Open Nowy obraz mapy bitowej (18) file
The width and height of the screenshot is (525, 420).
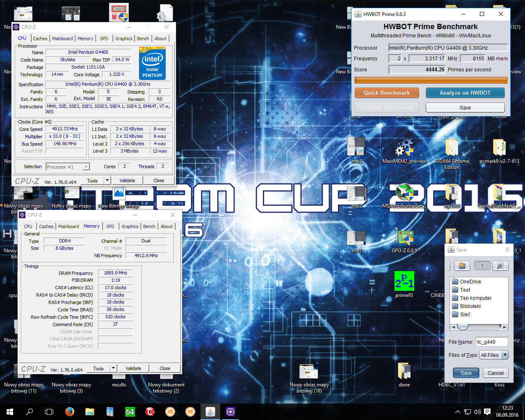(x=309, y=378)
